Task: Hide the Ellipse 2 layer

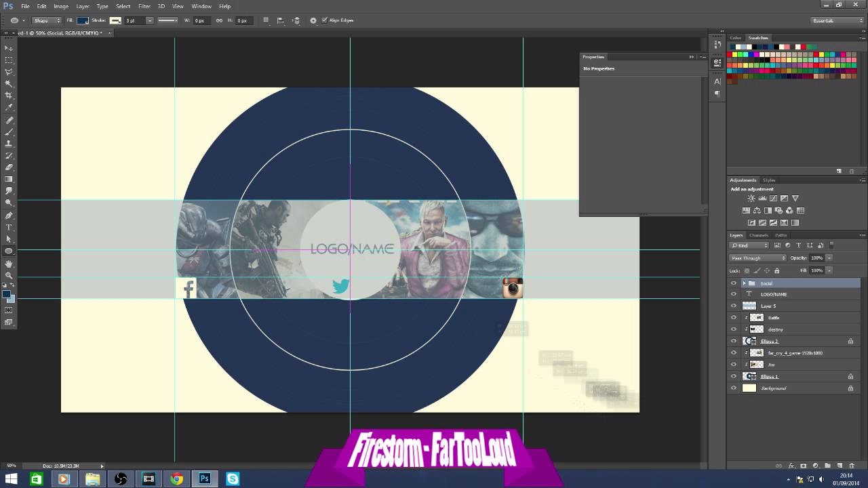Action: [x=733, y=341]
